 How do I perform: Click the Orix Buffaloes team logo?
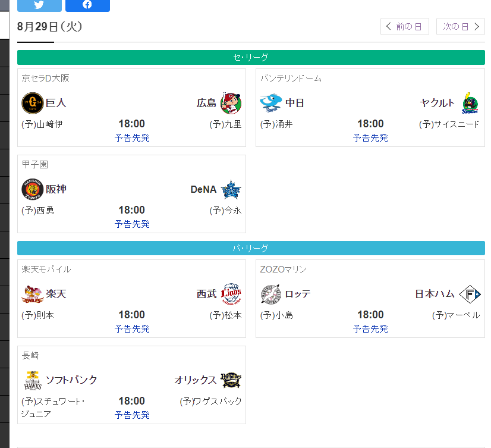(231, 380)
